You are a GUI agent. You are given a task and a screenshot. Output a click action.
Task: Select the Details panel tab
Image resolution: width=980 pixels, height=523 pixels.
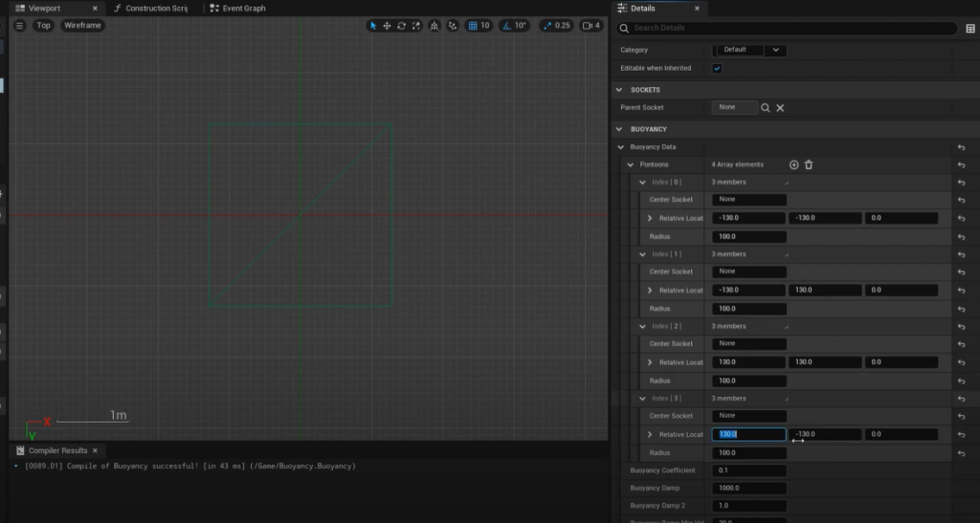click(642, 8)
